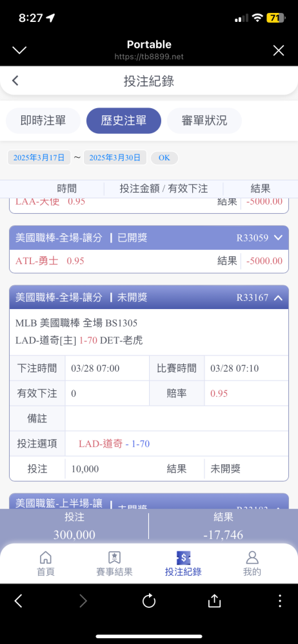Switch to 即時注單 tab
This screenshot has width=298, height=644.
click(43, 121)
